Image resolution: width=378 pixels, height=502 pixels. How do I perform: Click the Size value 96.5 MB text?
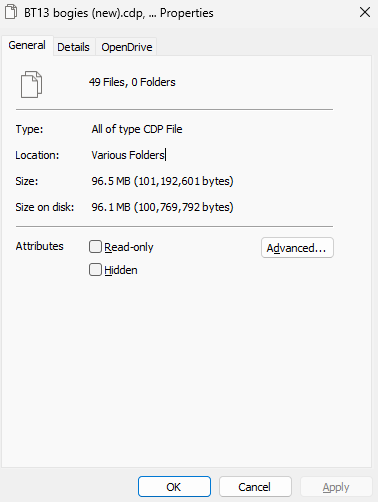[x=162, y=181]
